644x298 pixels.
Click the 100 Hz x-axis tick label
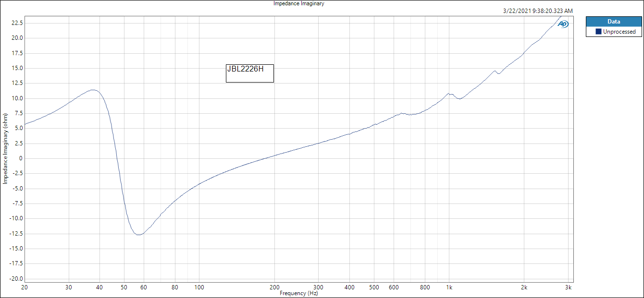click(199, 287)
